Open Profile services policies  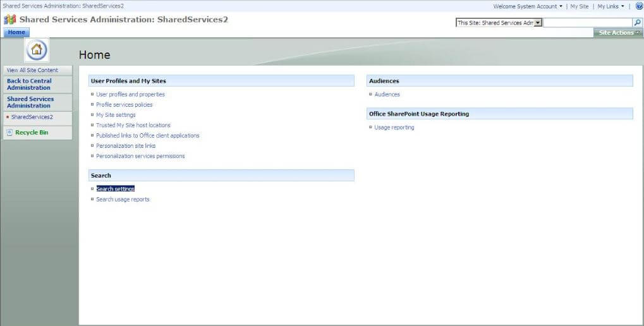point(124,105)
